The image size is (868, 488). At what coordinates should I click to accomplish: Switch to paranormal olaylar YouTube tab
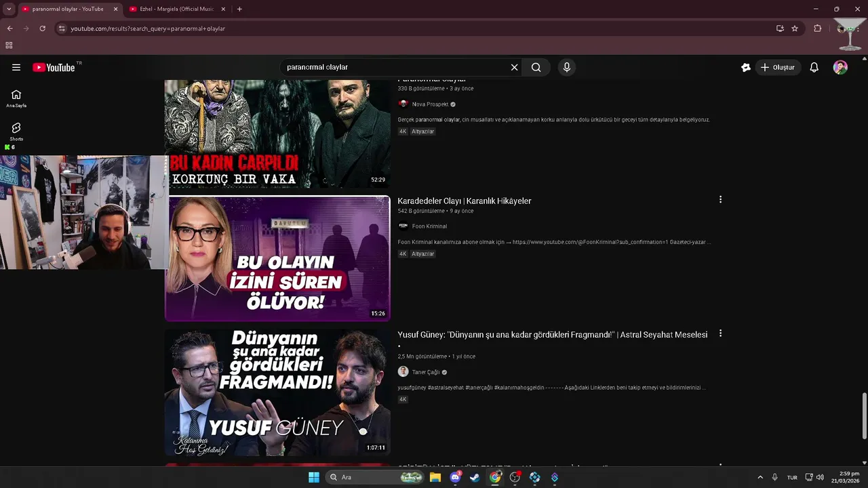[70, 9]
